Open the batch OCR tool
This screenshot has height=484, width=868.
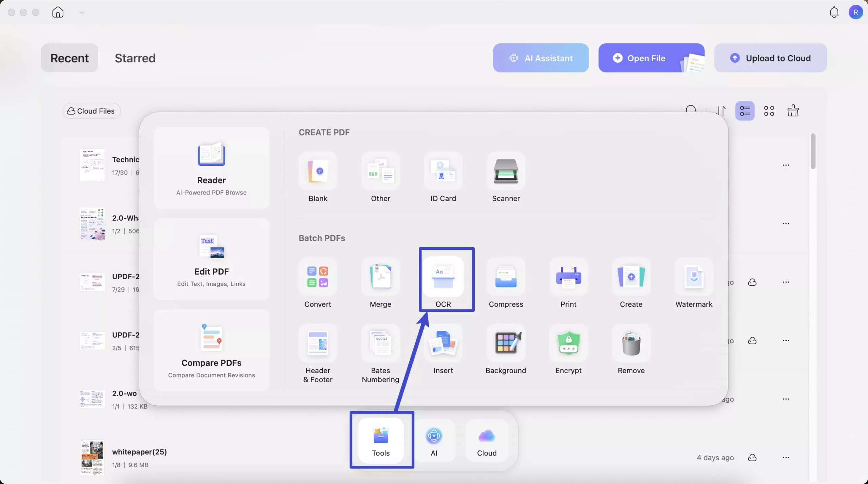click(x=443, y=277)
